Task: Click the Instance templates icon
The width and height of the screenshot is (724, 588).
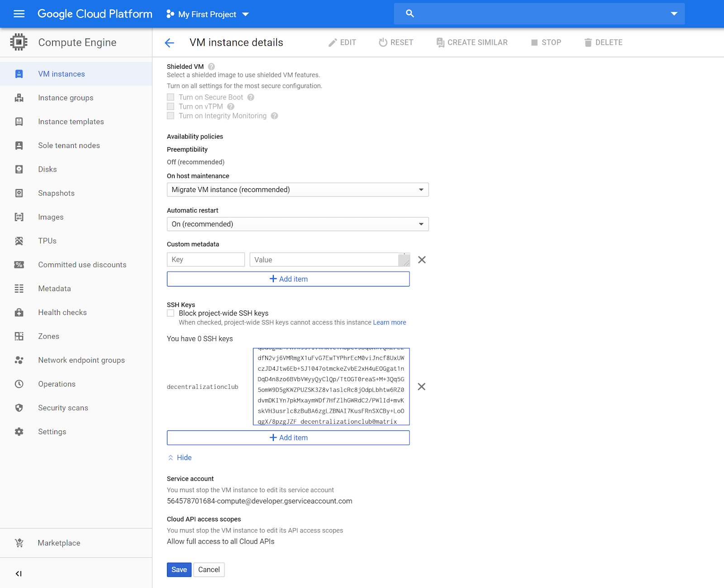Action: tap(19, 122)
